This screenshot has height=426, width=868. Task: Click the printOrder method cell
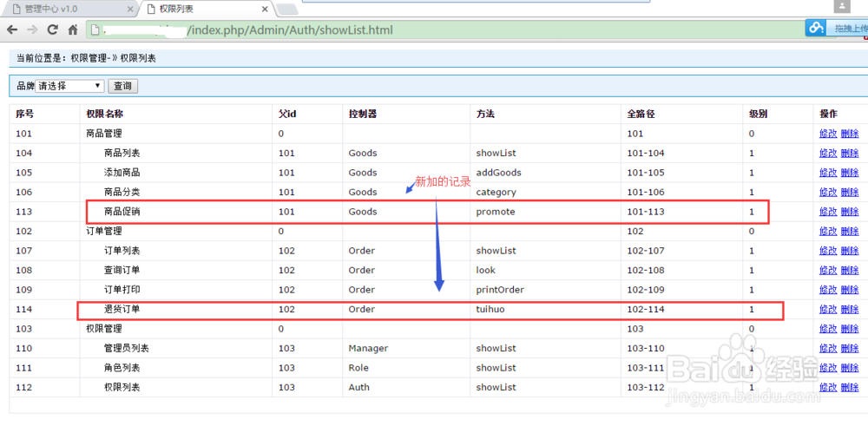[x=500, y=289]
